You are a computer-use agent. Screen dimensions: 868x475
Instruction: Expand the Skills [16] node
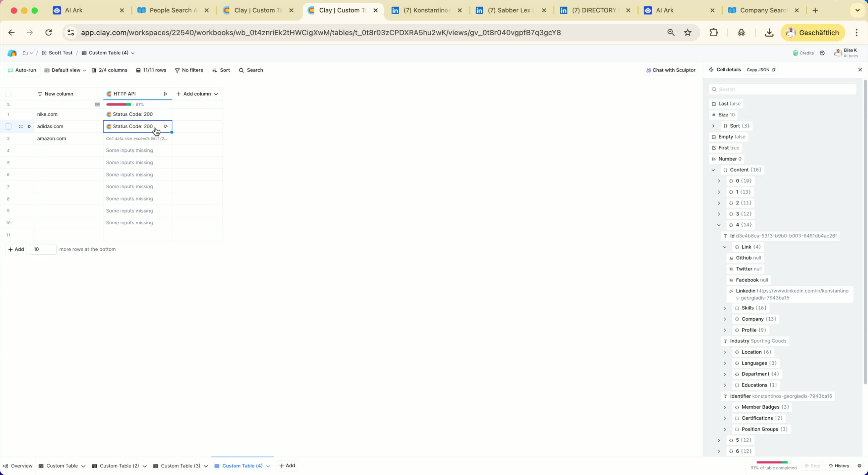pyautogui.click(x=725, y=308)
